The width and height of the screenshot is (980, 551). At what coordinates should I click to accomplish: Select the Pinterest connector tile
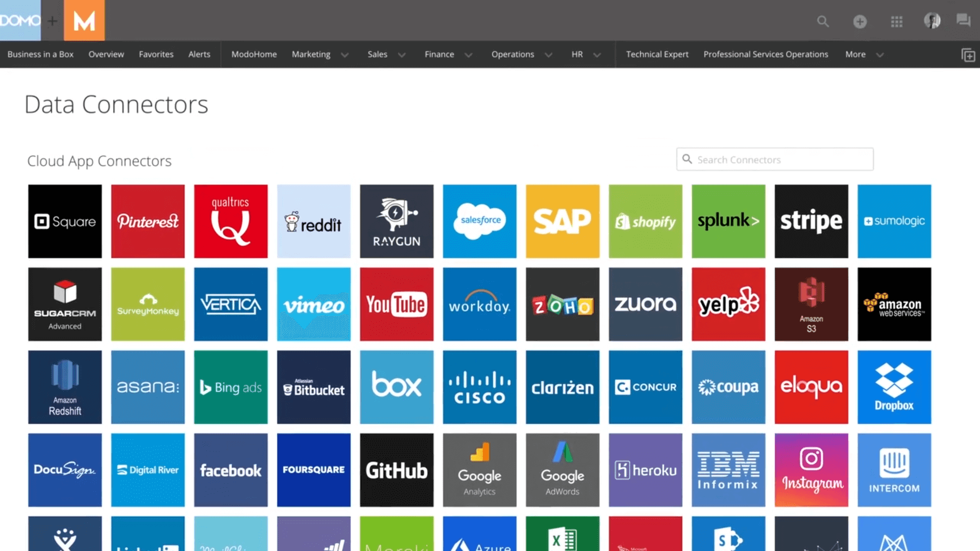pos(148,221)
